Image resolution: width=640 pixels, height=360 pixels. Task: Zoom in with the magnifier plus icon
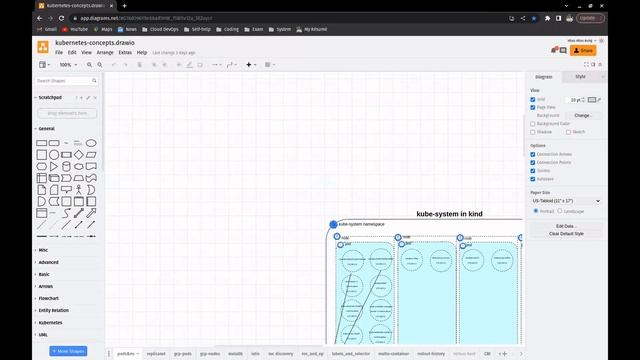pyautogui.click(x=89, y=64)
